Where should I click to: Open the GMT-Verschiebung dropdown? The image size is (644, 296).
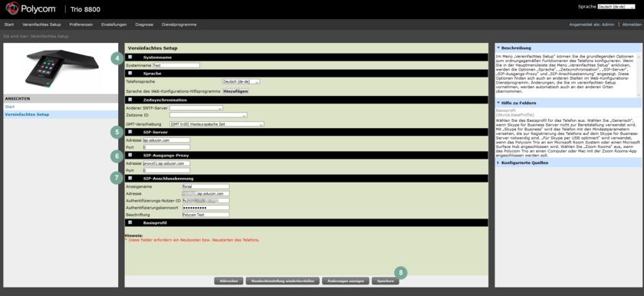217,124
